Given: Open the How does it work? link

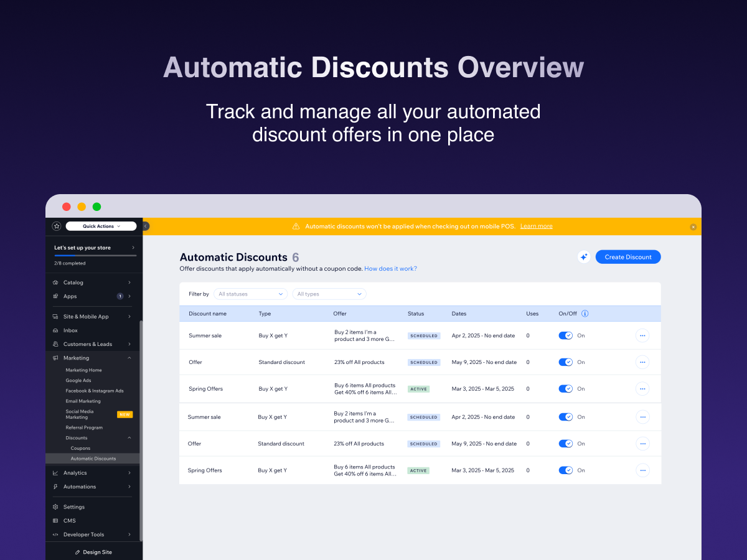Looking at the screenshot, I should (390, 269).
